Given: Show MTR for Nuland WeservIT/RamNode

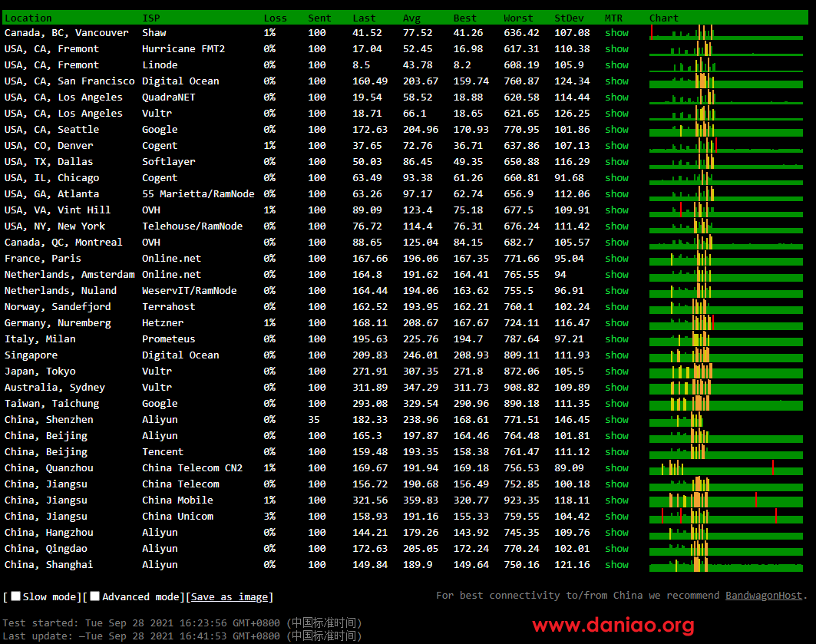Looking at the screenshot, I should point(616,291).
